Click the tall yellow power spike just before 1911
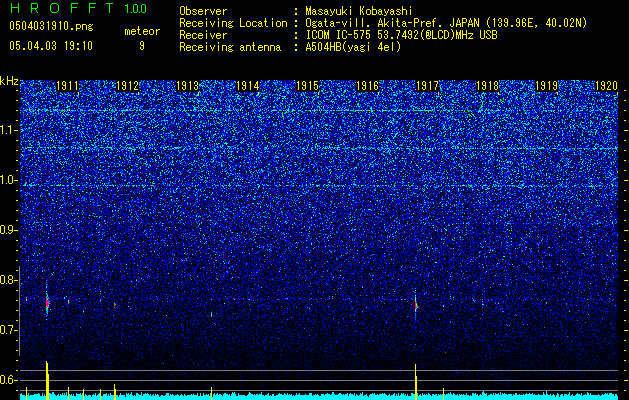This screenshot has width=629, height=400. tap(47, 380)
